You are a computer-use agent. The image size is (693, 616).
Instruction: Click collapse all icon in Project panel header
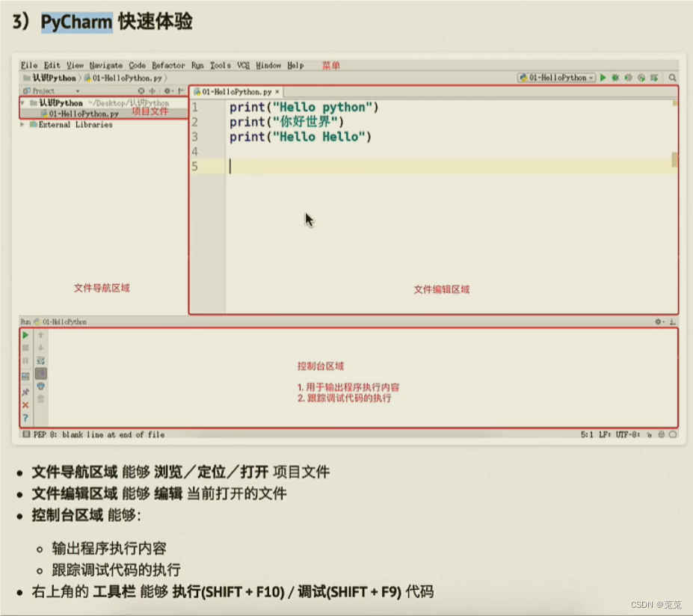pyautogui.click(x=152, y=91)
